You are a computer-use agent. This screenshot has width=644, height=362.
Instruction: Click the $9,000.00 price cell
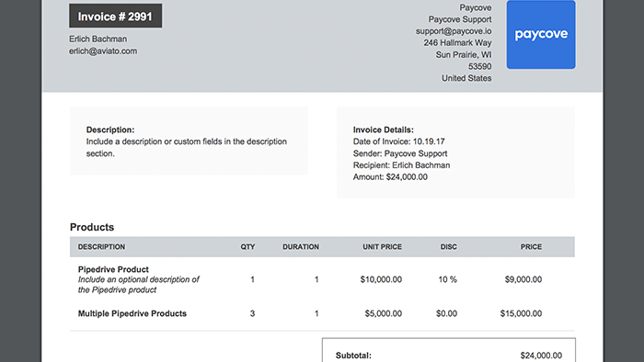(x=523, y=279)
